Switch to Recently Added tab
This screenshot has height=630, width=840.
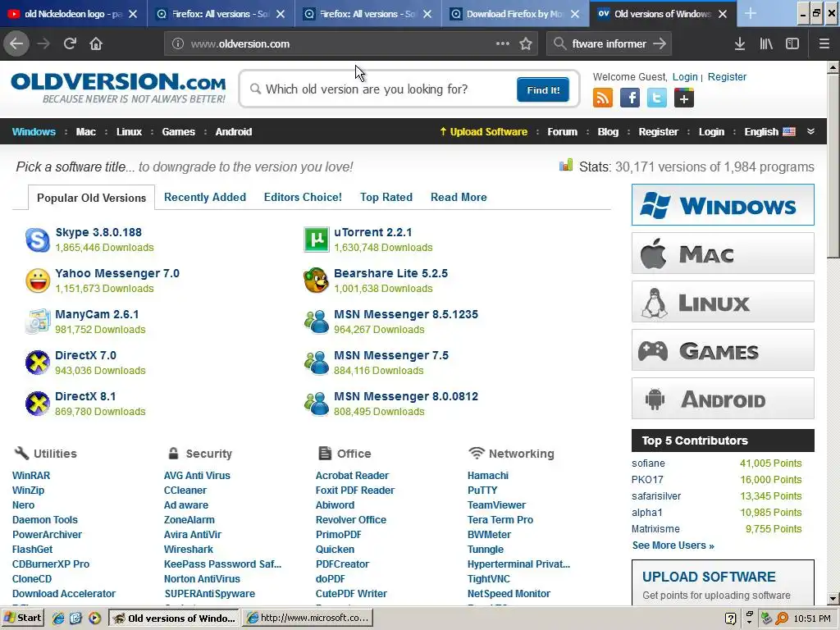tap(204, 197)
